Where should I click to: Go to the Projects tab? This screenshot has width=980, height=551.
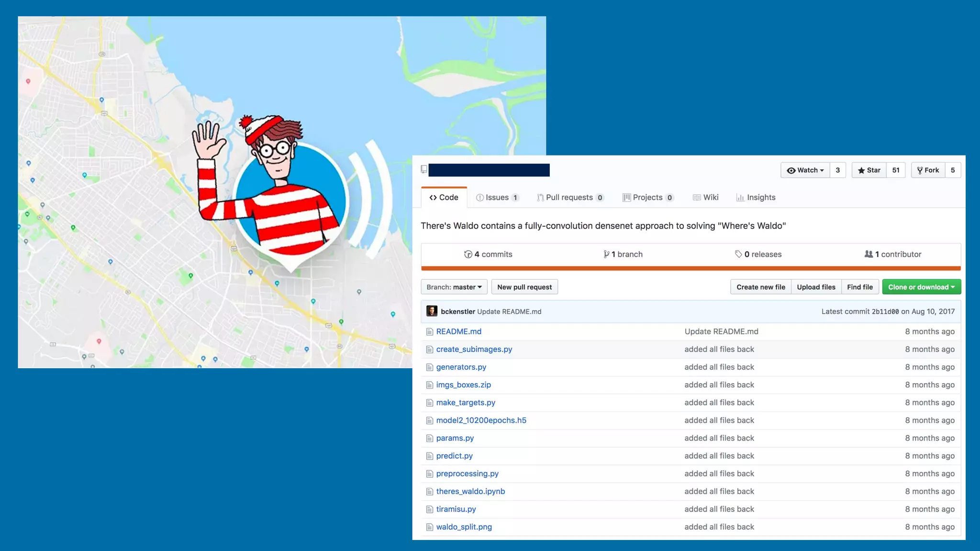click(x=648, y=198)
